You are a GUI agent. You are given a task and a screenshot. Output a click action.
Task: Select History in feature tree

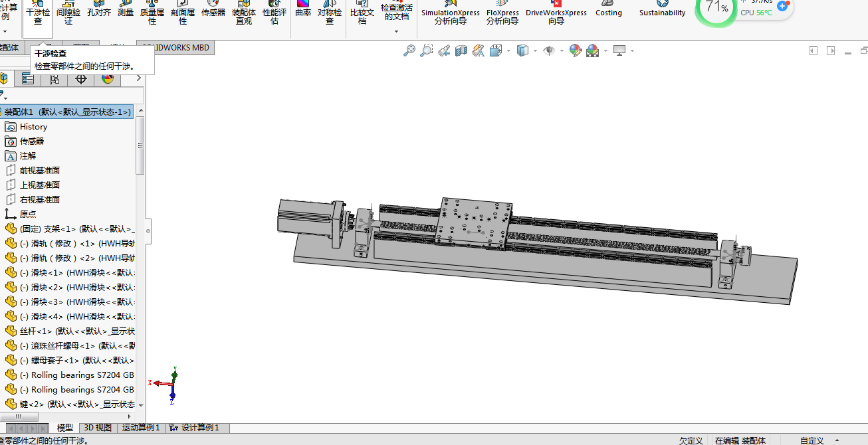[33, 127]
